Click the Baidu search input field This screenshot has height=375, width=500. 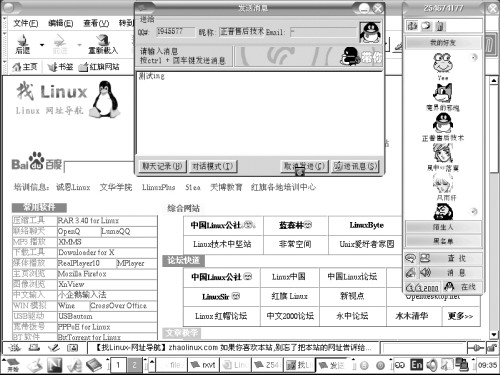click(99, 166)
